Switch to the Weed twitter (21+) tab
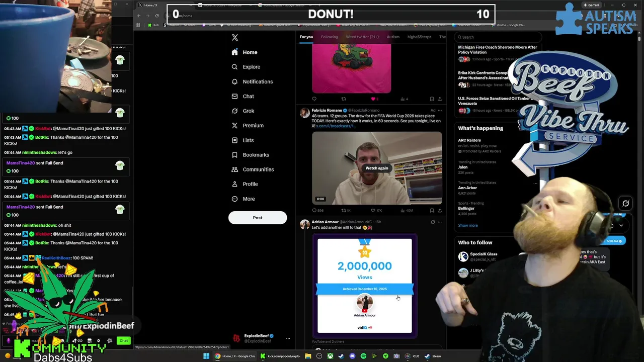The image size is (644, 362). (362, 37)
